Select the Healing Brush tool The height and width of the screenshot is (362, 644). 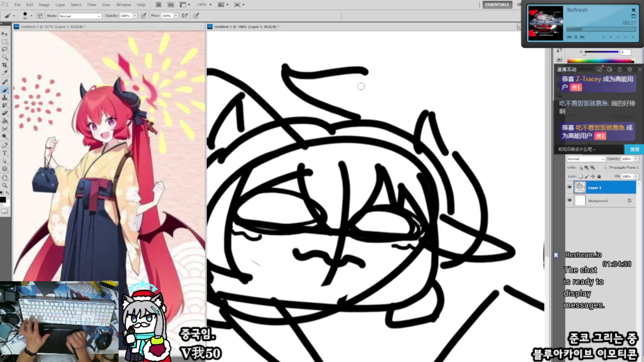(x=5, y=82)
